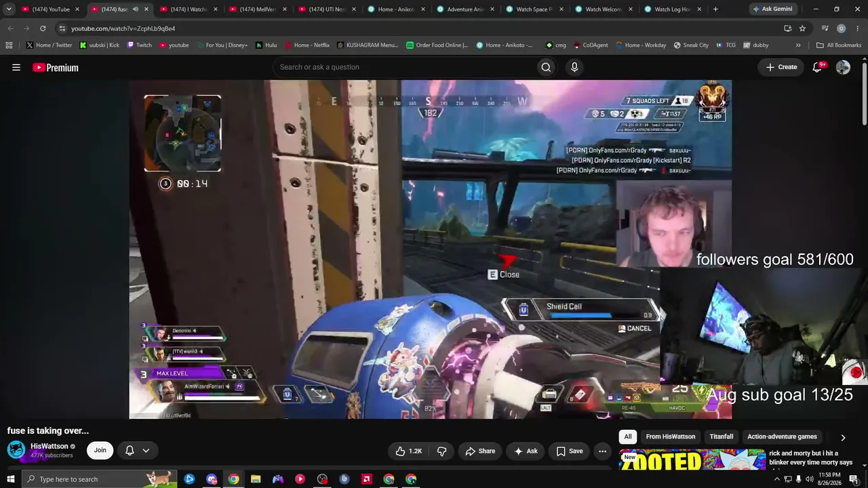Screen dimensions: 868x488
Task: Open the Windows notification center
Action: [x=854, y=479]
